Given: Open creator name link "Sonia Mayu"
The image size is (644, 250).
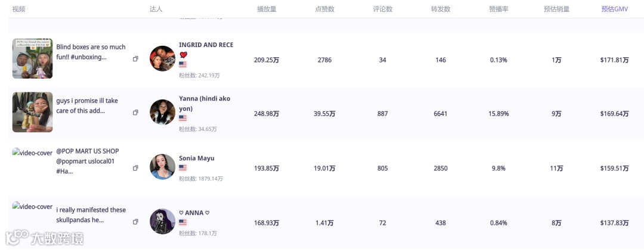Looking at the screenshot, I should tap(196, 158).
